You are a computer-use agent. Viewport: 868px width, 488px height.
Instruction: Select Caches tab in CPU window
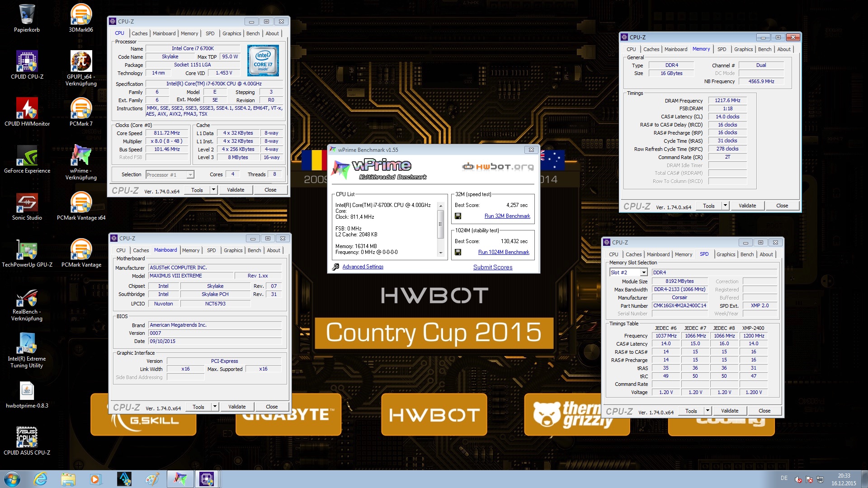click(139, 33)
